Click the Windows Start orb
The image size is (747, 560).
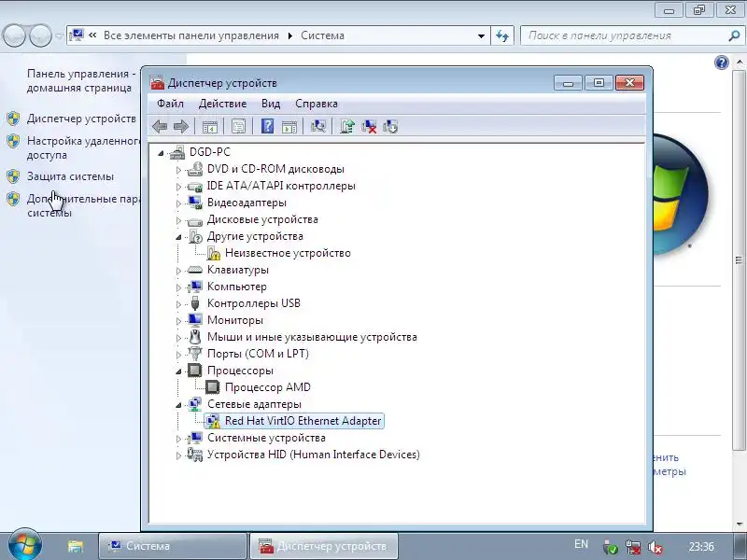25,544
